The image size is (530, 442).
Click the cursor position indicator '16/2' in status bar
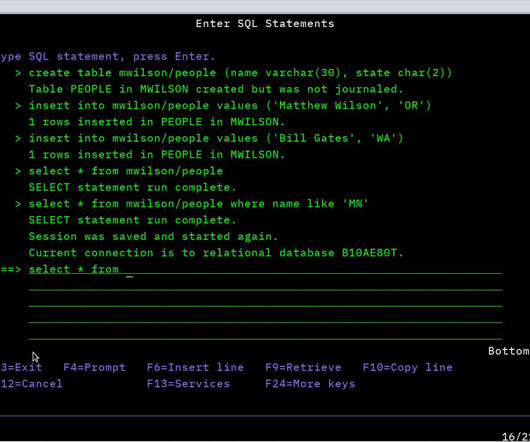516,436
